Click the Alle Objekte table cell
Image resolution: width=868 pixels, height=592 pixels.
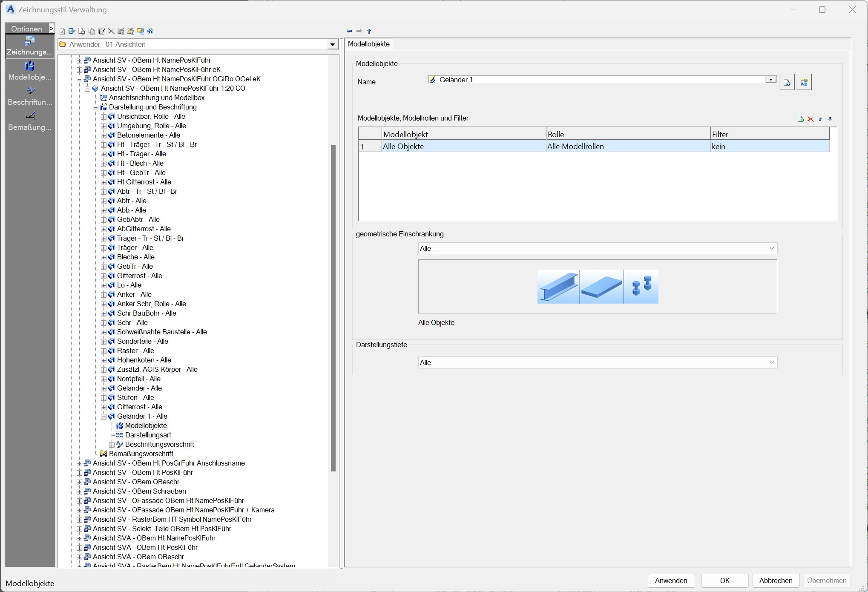tap(464, 147)
